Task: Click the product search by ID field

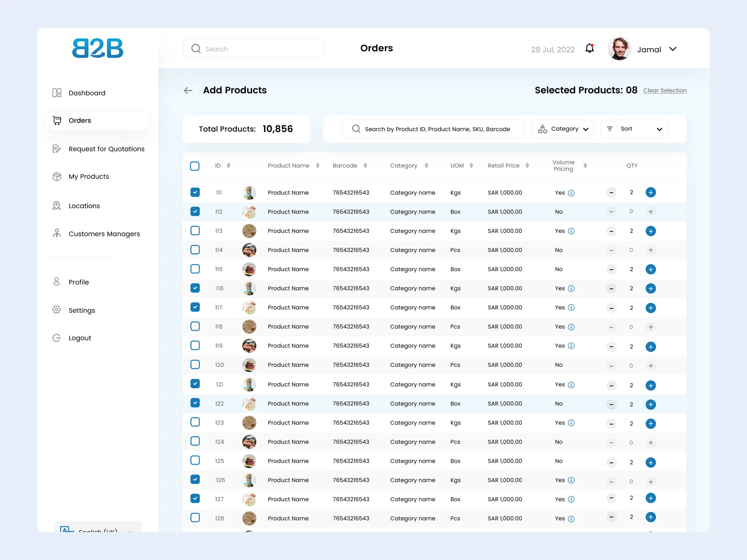Action: [x=433, y=129]
